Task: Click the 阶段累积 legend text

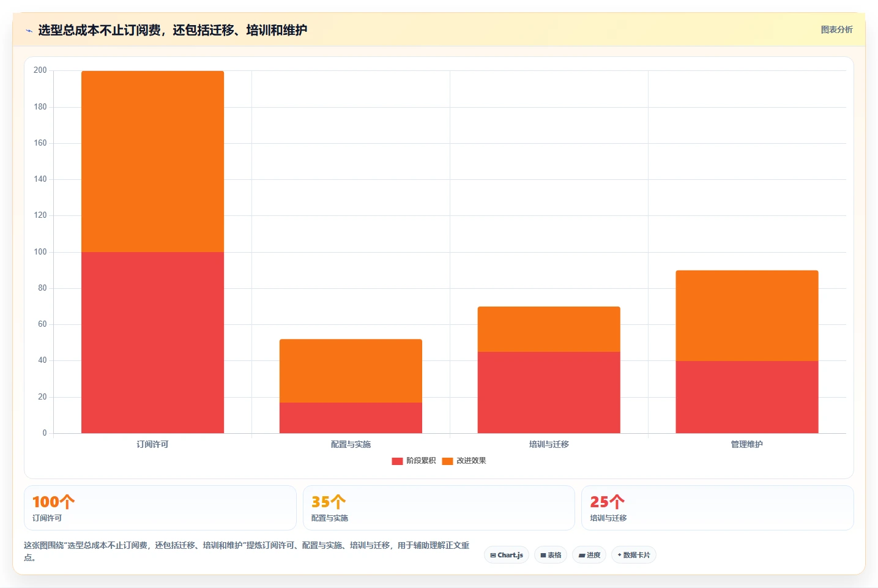Action: coord(421,461)
